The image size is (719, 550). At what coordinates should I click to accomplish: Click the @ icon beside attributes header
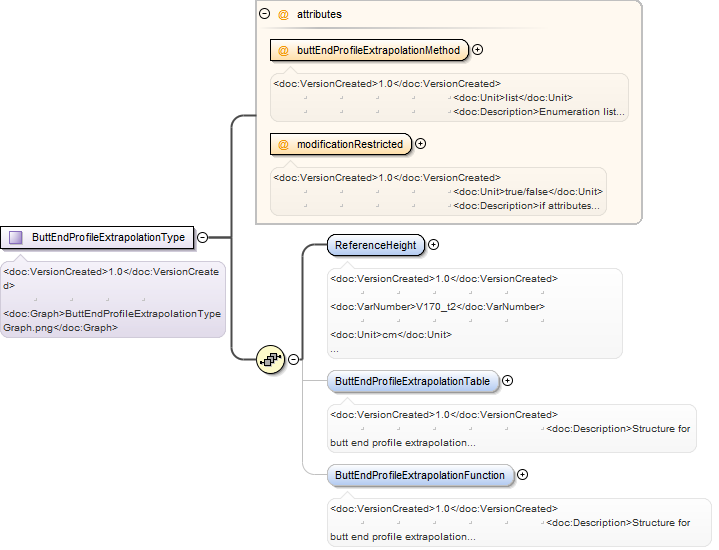coord(283,15)
